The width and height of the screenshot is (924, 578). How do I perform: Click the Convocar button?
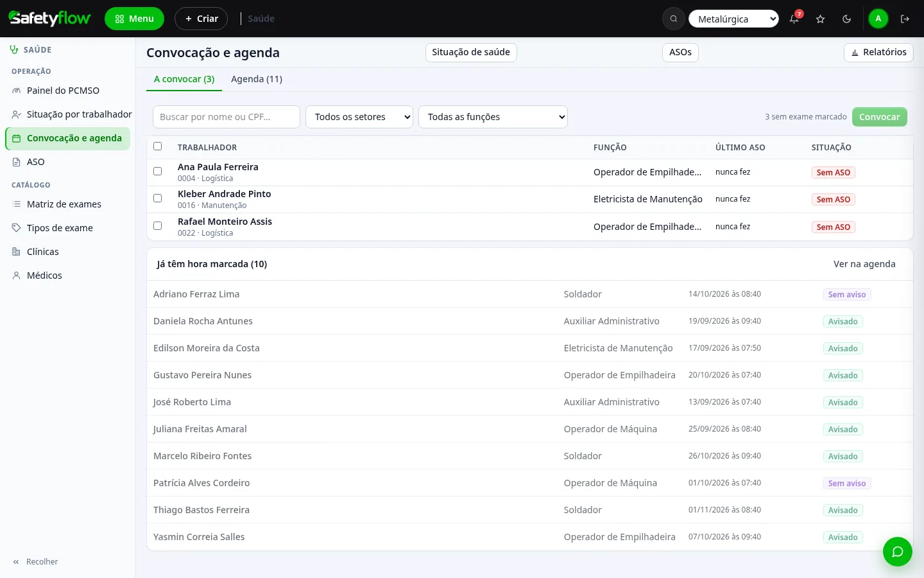point(880,117)
